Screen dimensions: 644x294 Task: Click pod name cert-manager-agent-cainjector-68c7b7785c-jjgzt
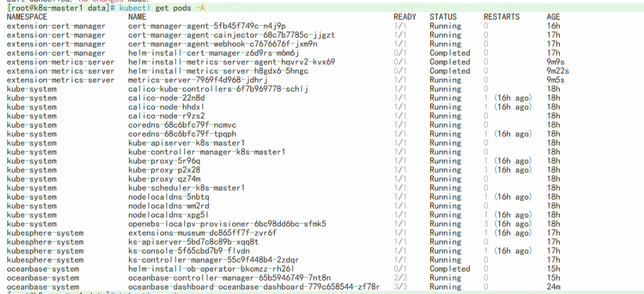tap(232, 35)
